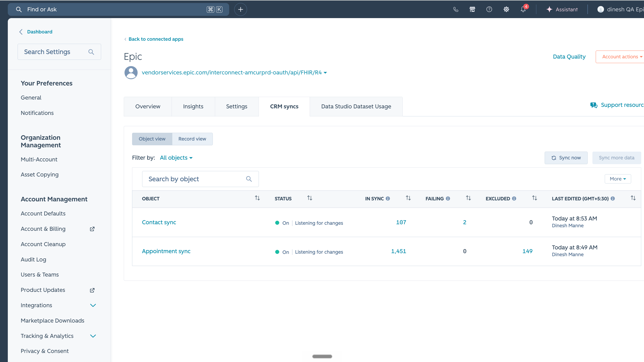This screenshot has width=644, height=362.
Task: Go back to connected apps
Action: tap(153, 39)
